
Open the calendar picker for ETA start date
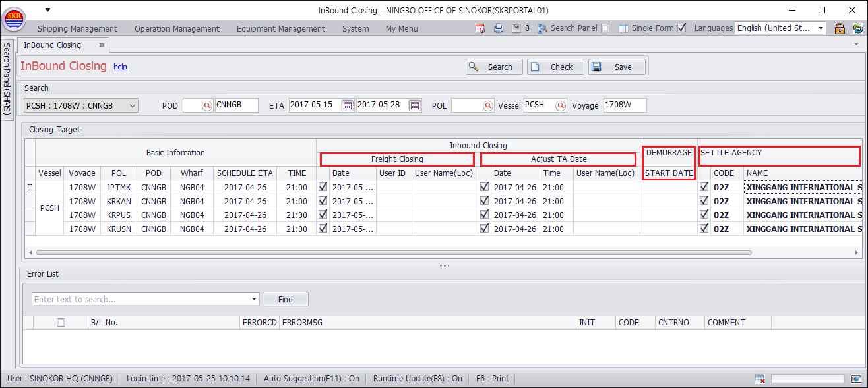point(347,105)
